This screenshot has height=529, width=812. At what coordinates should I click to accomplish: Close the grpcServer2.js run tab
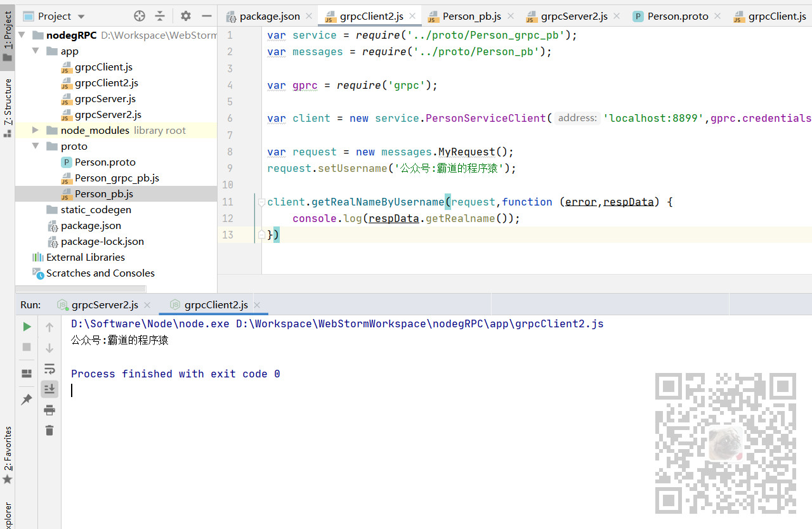point(147,305)
